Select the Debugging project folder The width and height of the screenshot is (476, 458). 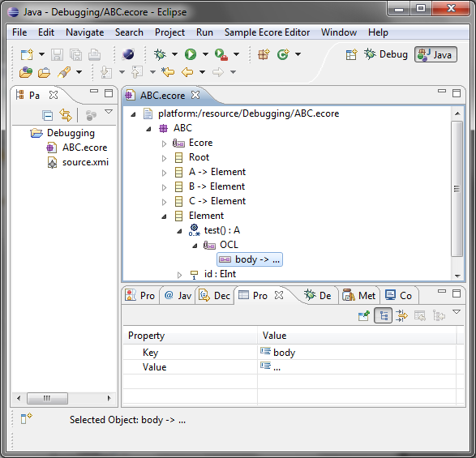point(62,133)
